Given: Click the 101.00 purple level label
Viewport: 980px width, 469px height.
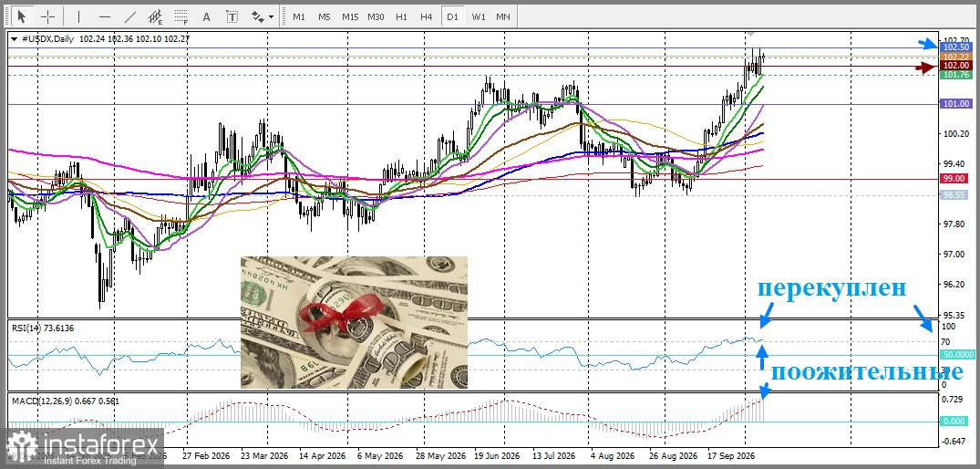Looking at the screenshot, I should 956,104.
